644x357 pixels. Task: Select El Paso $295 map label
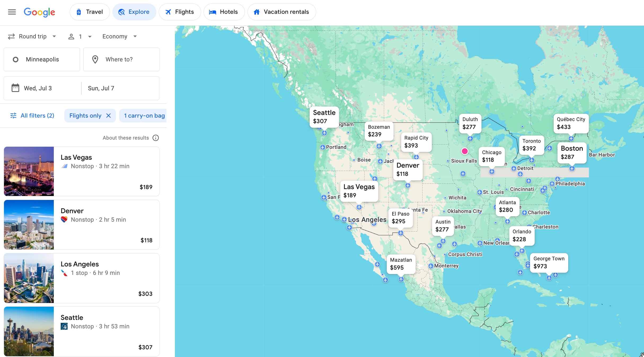[x=400, y=218]
